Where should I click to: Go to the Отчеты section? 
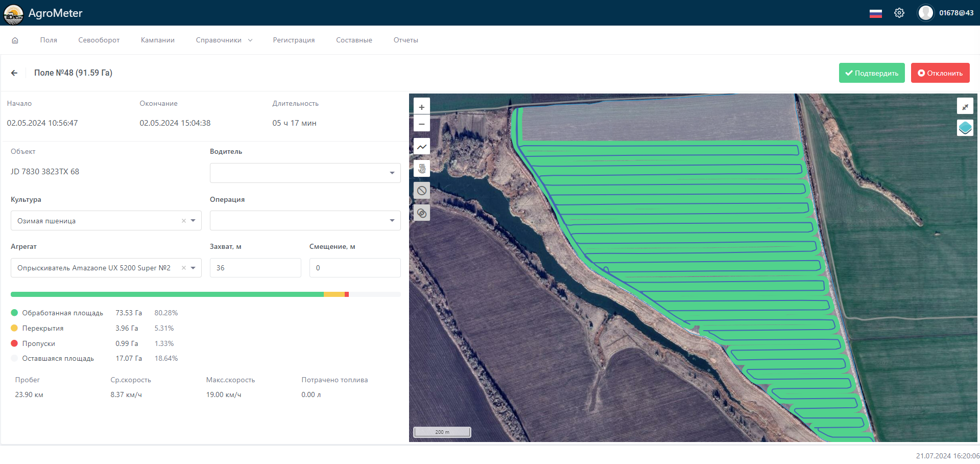click(x=405, y=40)
